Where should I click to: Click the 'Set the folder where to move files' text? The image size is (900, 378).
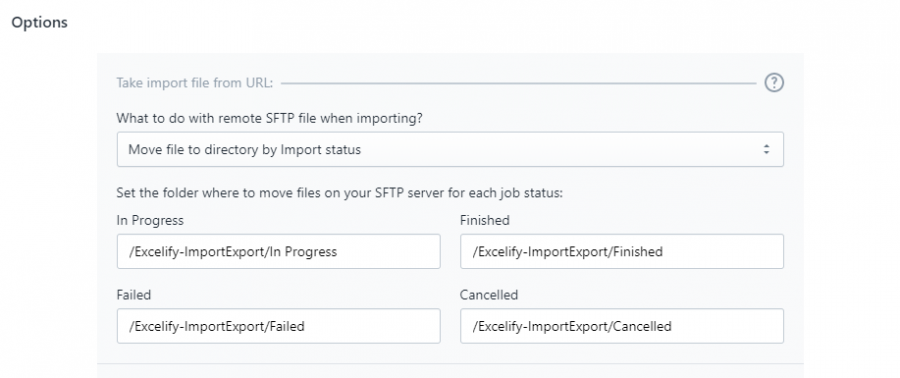pos(339,193)
